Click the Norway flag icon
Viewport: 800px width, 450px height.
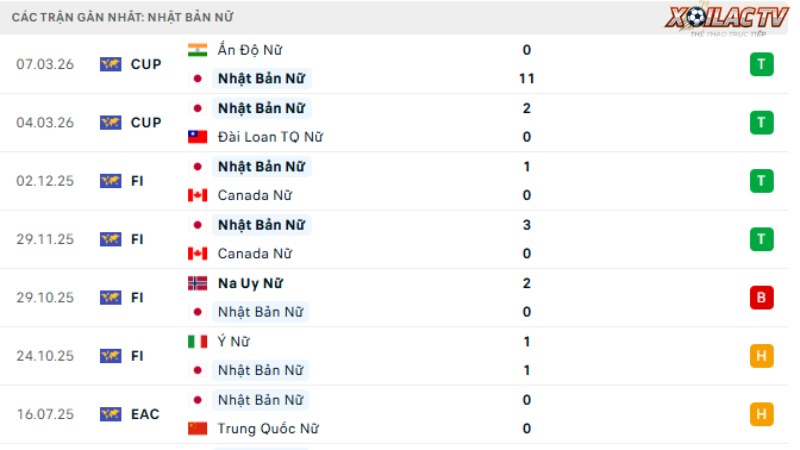point(197,283)
